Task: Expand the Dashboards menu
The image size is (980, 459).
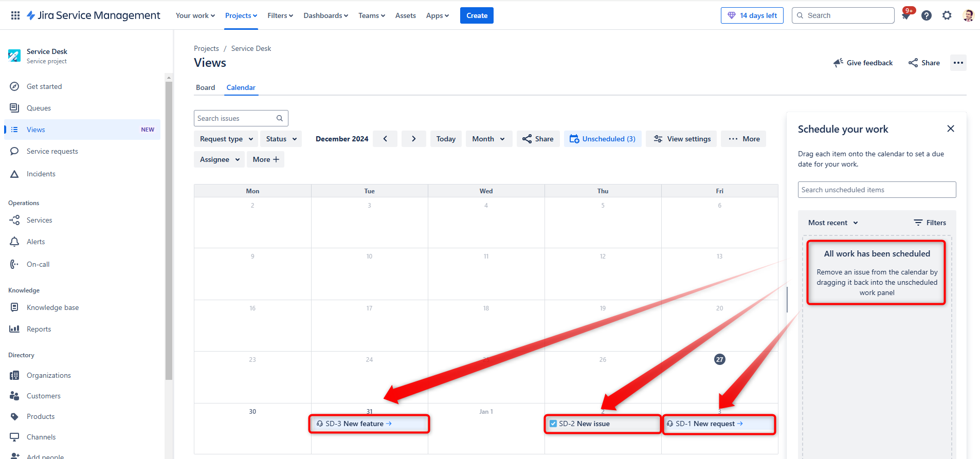Action: (325, 15)
